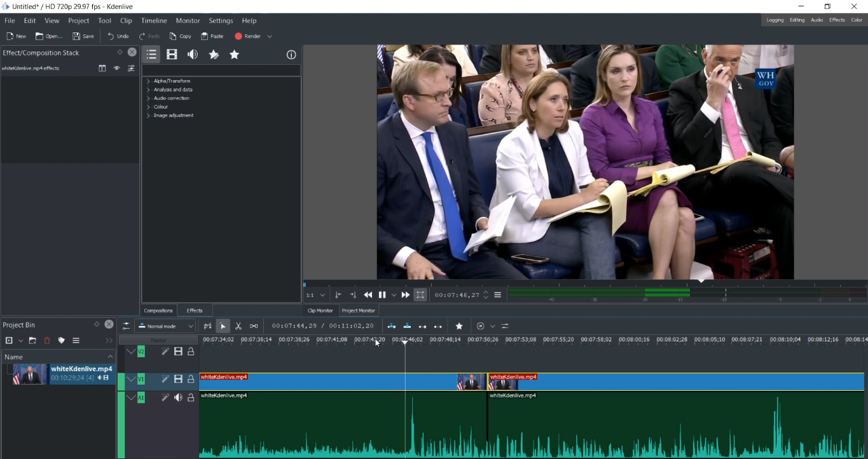Viewport: 868px width, 459px height.
Task: Open the audio effects category icon
Action: click(192, 55)
